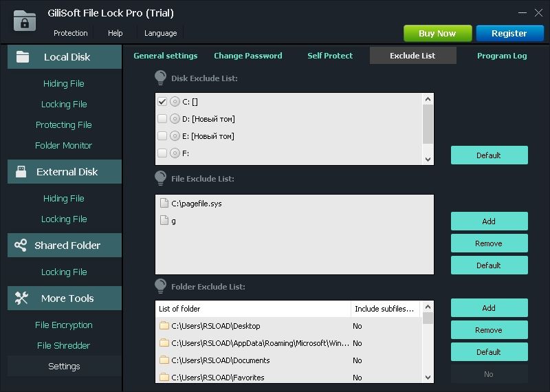This screenshot has height=392, width=550.
Task: Click the lightbulb hint beside Disk Exclude List
Action: 160,78
